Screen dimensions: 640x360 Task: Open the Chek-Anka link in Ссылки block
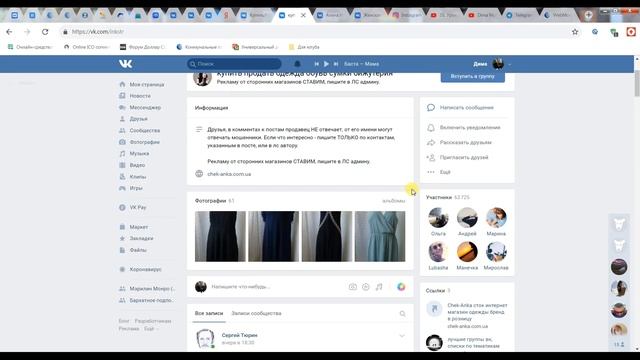[477, 312]
